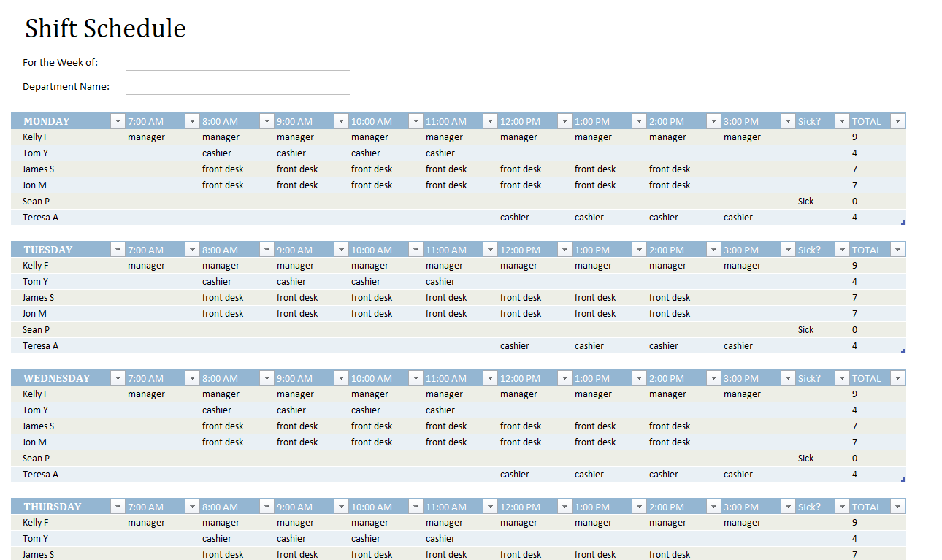
Task: Select Tom Y in the Monday table
Action: coord(36,153)
